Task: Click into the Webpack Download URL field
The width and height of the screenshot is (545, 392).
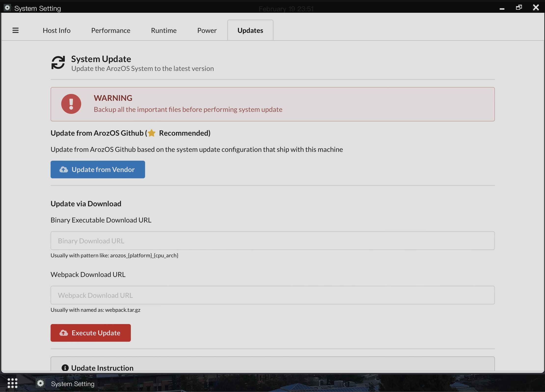Action: click(x=272, y=295)
